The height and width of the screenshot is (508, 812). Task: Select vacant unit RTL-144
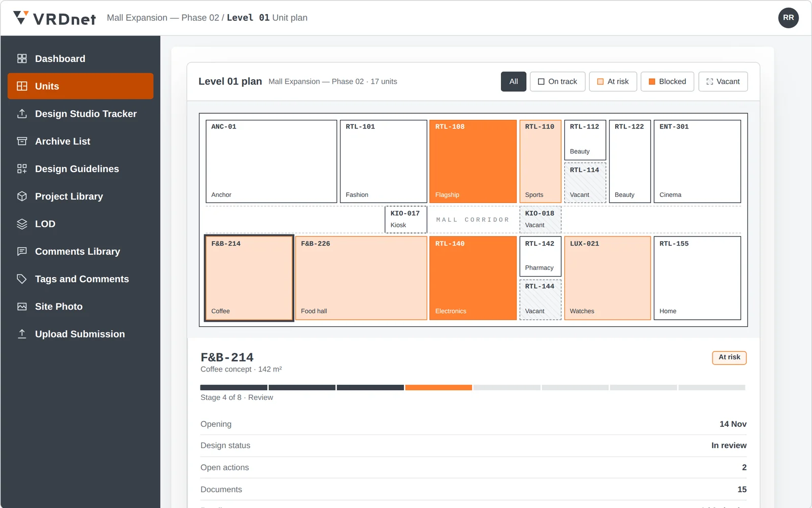[540, 300]
